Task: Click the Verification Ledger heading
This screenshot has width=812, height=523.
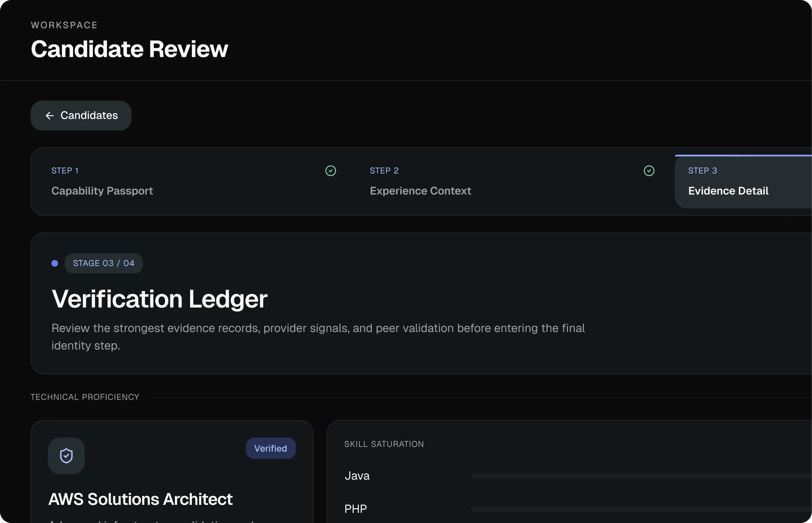Action: click(160, 299)
